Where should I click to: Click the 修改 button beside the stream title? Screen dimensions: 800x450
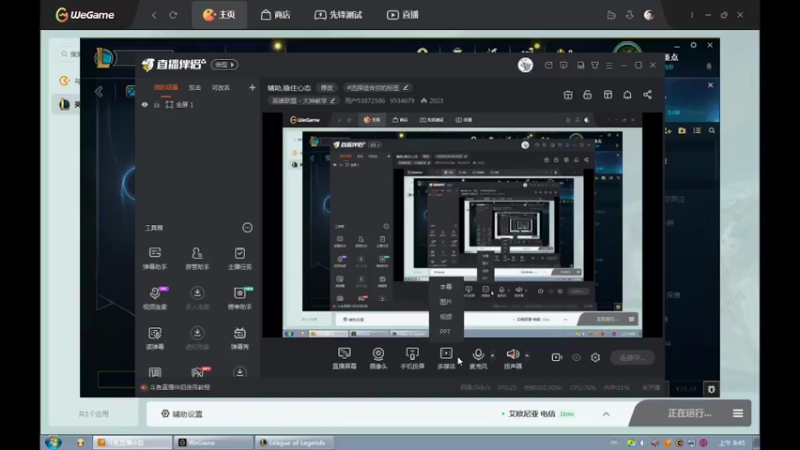coord(327,88)
